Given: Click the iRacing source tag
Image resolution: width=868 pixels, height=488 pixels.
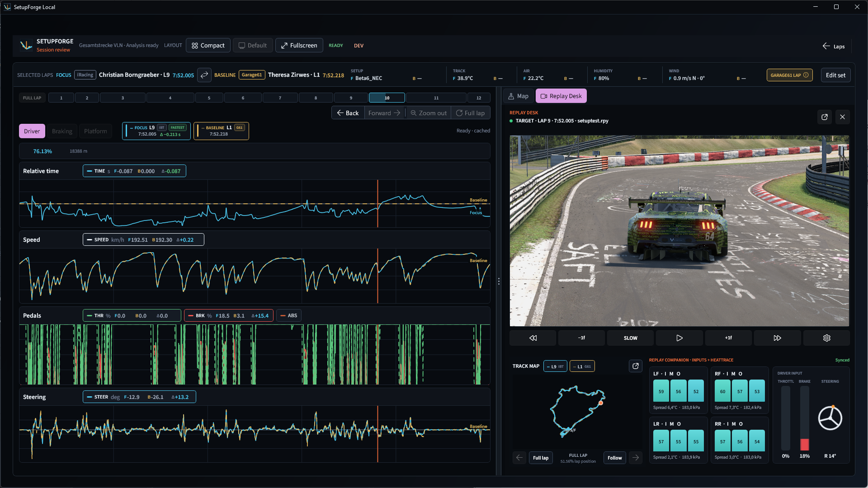Looking at the screenshot, I should coord(85,75).
